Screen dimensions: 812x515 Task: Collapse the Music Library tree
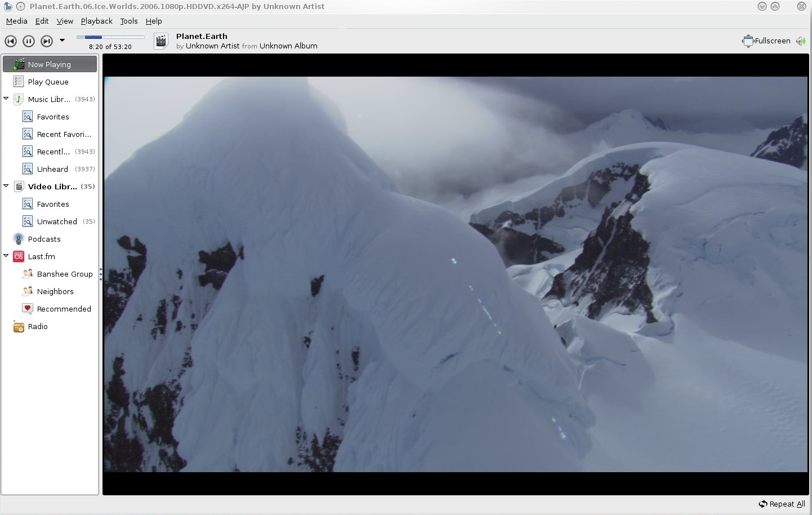coord(6,99)
